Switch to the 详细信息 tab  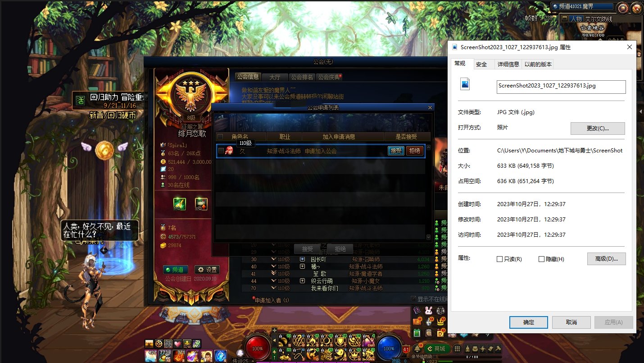click(x=508, y=64)
